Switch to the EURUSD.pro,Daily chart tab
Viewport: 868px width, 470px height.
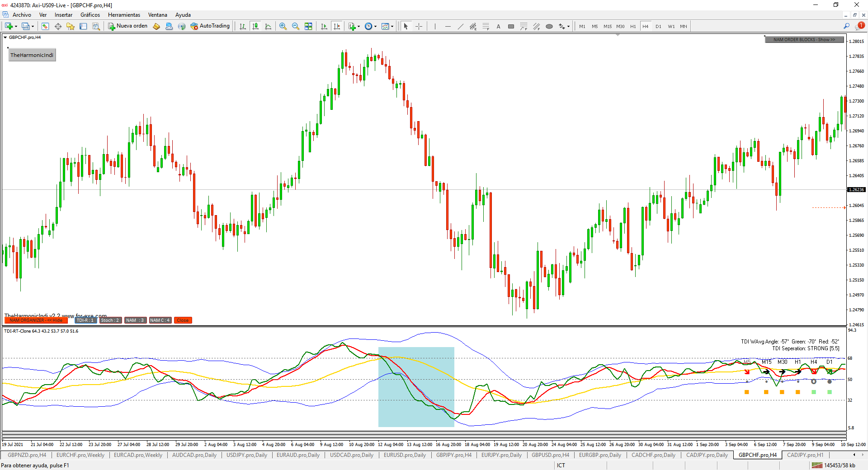pos(405,455)
